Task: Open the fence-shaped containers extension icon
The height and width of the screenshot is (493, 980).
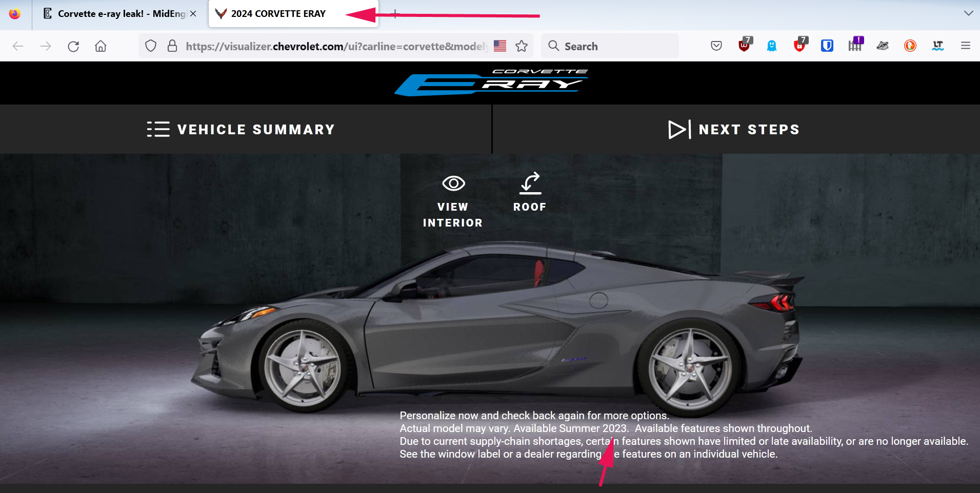Action: (x=854, y=46)
